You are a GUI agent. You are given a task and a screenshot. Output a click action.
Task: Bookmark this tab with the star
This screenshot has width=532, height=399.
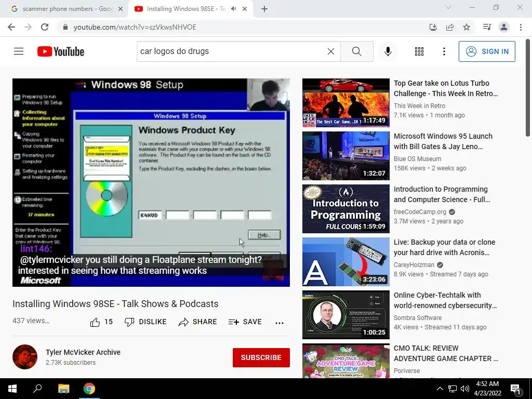coord(467,27)
